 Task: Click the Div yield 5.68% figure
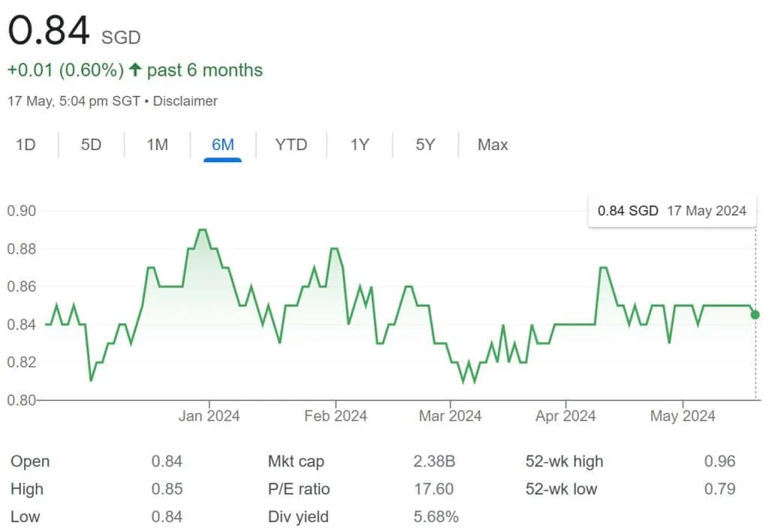(x=437, y=517)
